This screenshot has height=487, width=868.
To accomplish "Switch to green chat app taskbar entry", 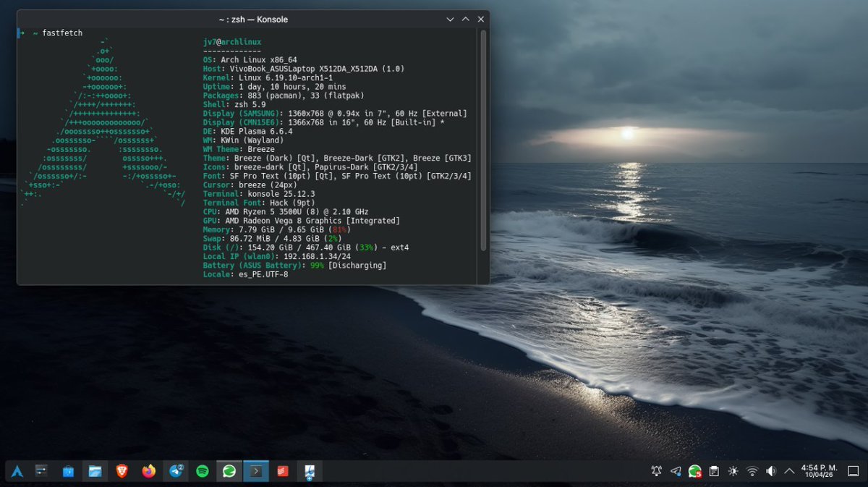I will pos(229,471).
